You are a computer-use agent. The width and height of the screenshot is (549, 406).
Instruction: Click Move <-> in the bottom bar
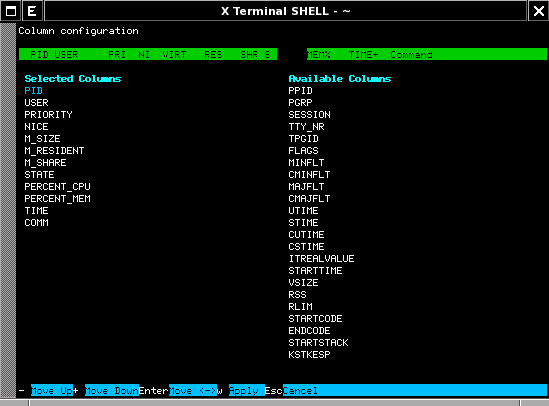[x=193, y=390]
